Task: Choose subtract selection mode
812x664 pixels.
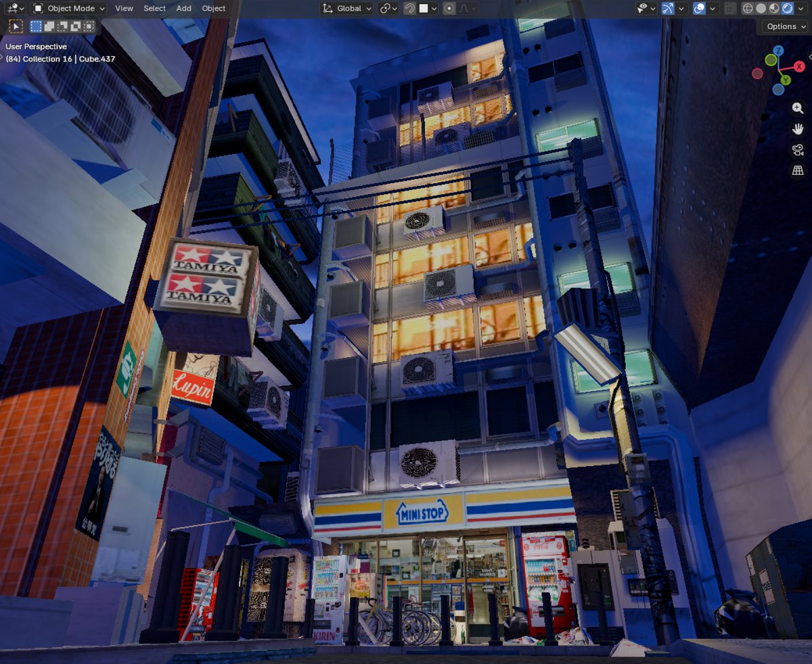Action: coord(62,26)
